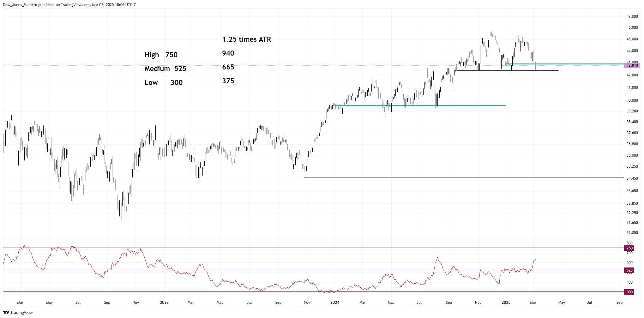Click the 'Medium 525' annotation text
This screenshot has width=644, height=318.
[x=165, y=69]
